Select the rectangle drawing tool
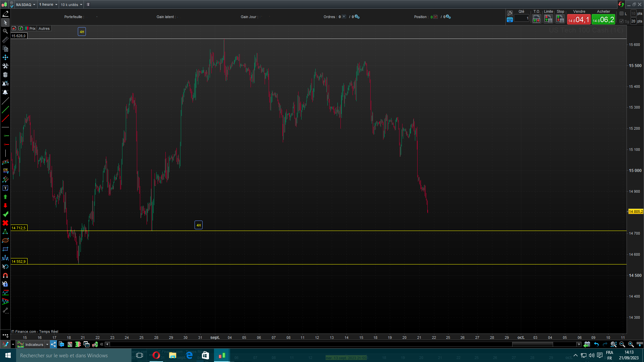 pos(5,249)
